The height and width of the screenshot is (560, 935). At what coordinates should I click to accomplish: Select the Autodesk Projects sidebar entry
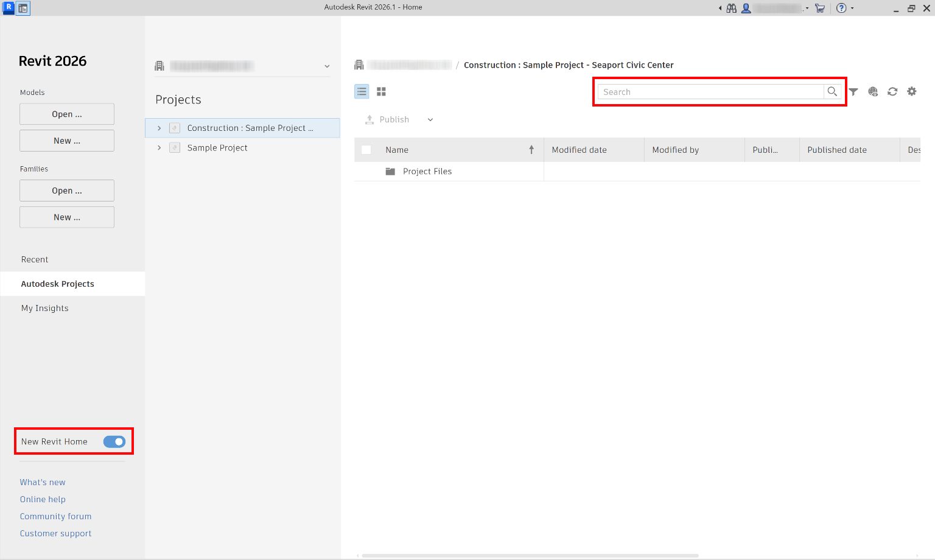pyautogui.click(x=58, y=284)
